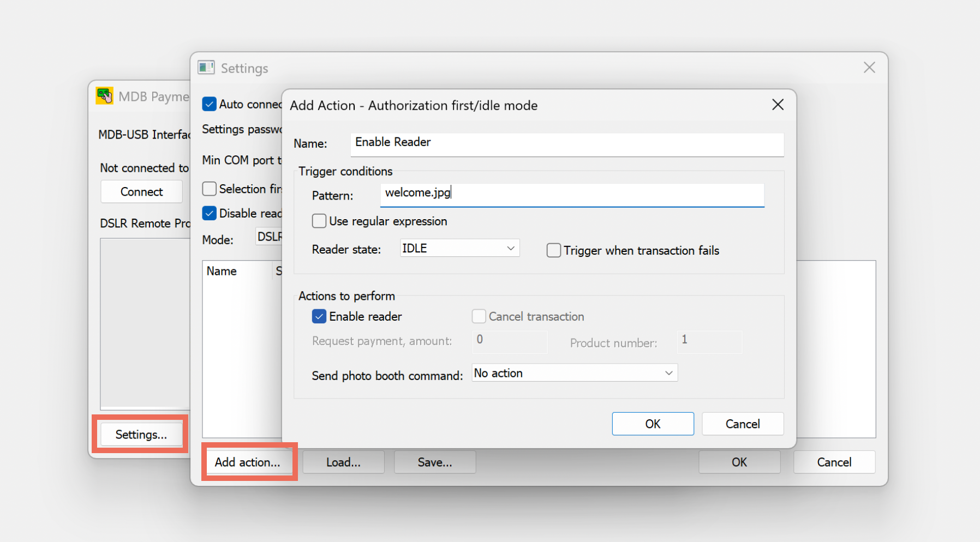The image size is (980, 542).
Task: Enable Use regular expression checkbox
Action: (319, 221)
